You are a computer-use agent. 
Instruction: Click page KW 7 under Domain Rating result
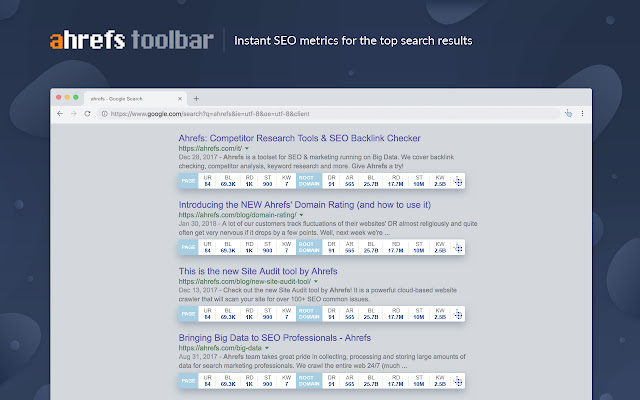[287, 247]
